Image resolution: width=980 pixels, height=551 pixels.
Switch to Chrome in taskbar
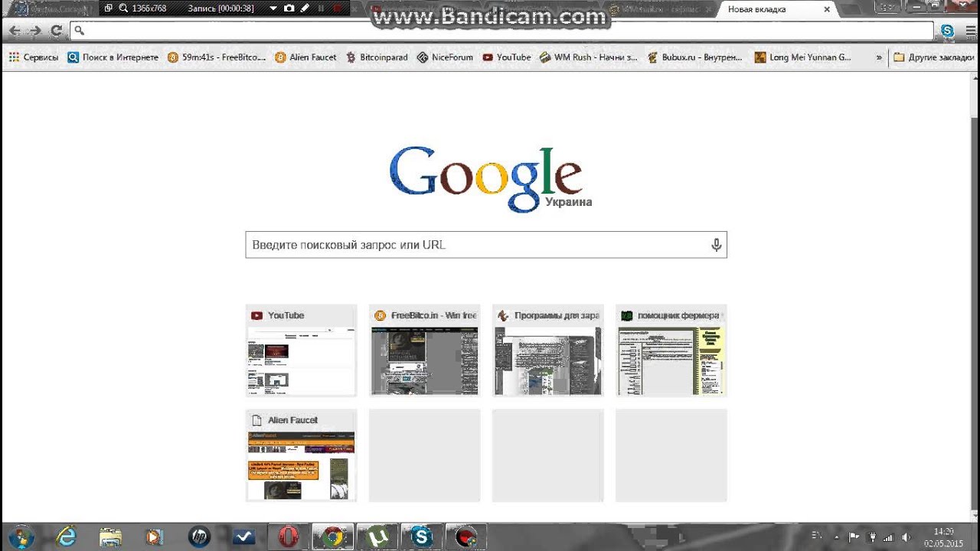point(332,537)
